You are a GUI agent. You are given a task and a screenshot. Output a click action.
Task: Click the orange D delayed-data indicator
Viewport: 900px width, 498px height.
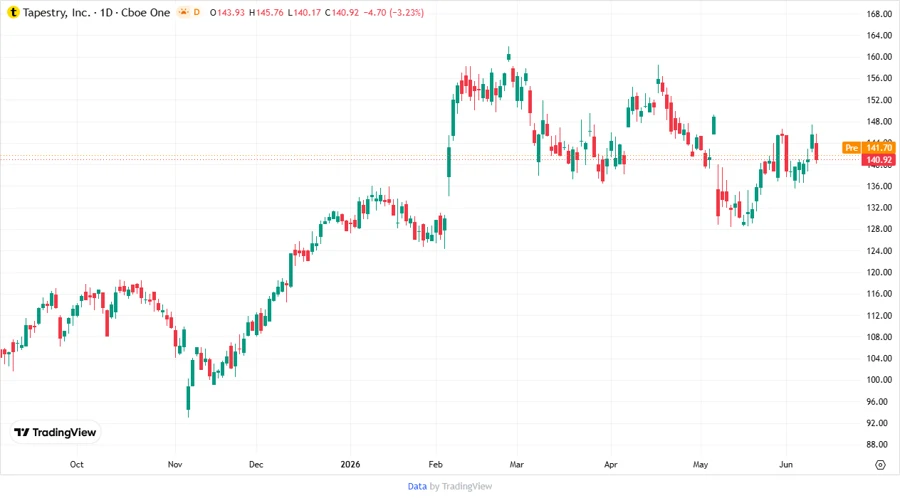tap(197, 12)
